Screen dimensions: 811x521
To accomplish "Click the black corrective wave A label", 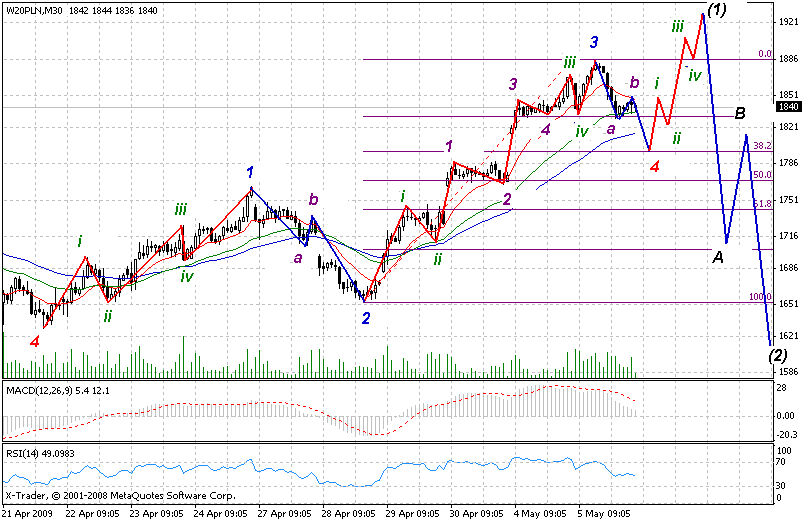I will (717, 258).
